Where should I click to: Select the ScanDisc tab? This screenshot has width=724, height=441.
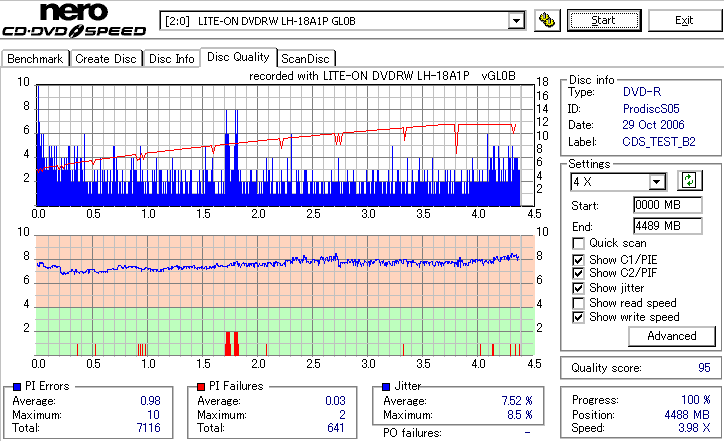[305, 59]
